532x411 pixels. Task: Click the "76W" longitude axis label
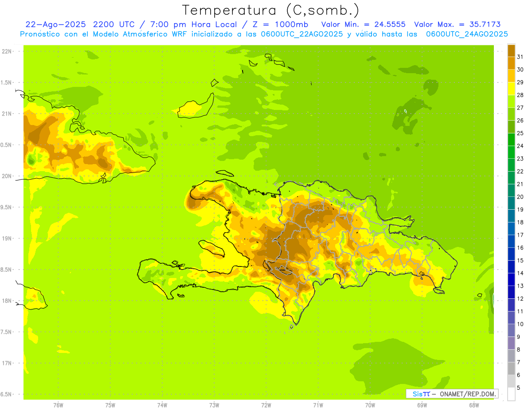pyautogui.click(x=59, y=405)
